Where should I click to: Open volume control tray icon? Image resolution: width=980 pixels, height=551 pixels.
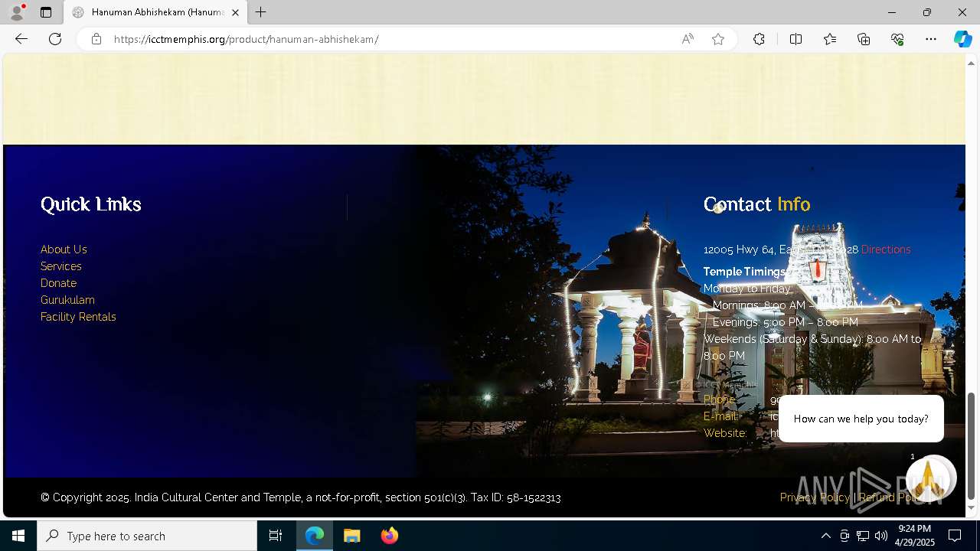(x=880, y=536)
